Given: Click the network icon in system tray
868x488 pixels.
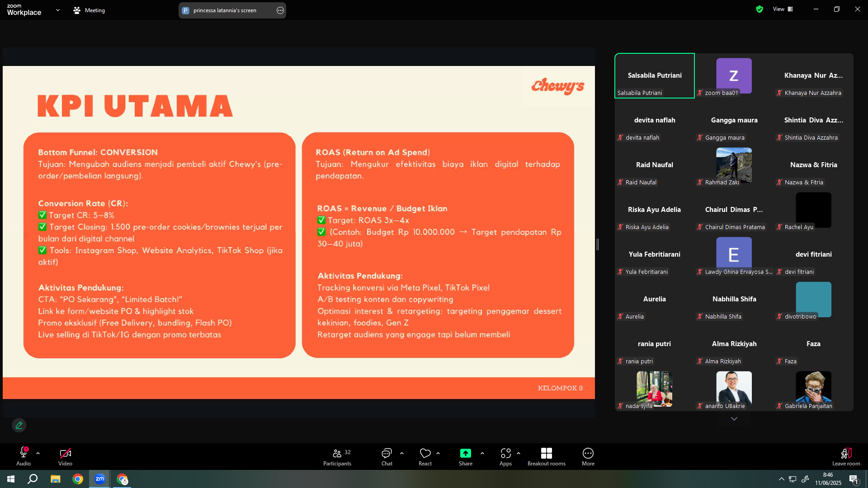Looking at the screenshot, I should tap(793, 479).
